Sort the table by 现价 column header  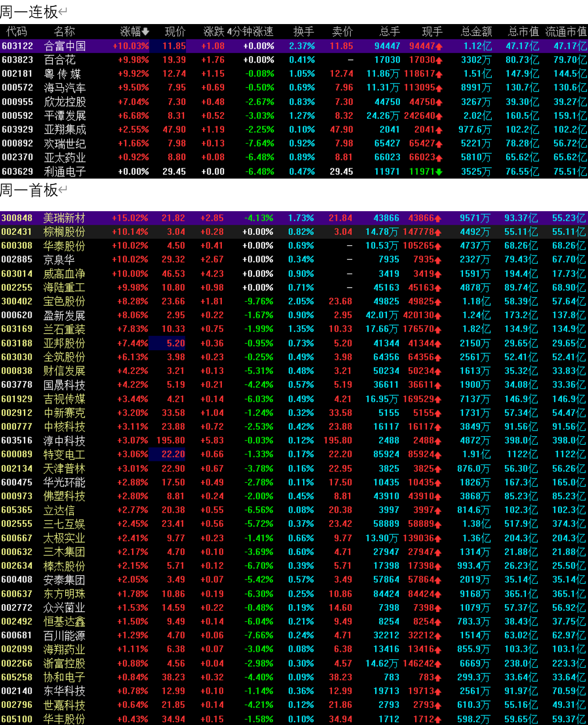(x=175, y=32)
